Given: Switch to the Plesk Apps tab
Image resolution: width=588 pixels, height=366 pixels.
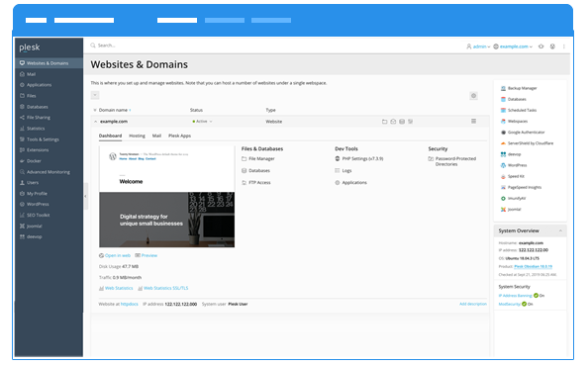Looking at the screenshot, I should (179, 136).
